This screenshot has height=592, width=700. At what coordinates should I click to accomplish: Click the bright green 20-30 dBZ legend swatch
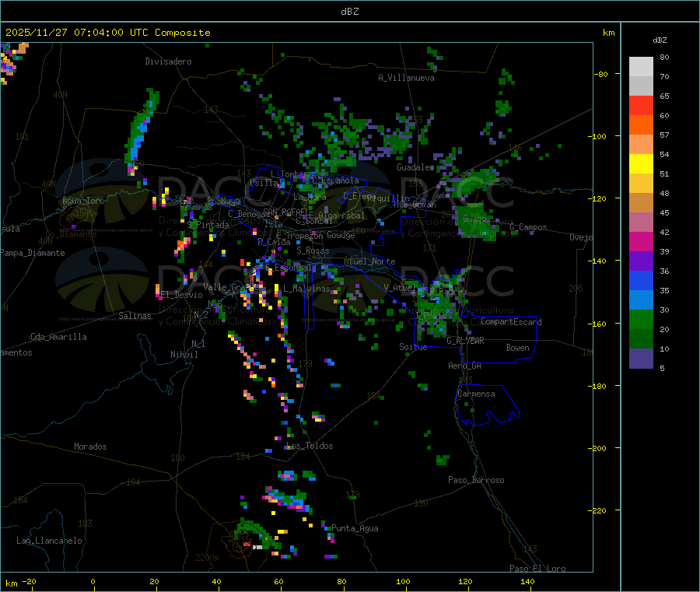tap(641, 319)
